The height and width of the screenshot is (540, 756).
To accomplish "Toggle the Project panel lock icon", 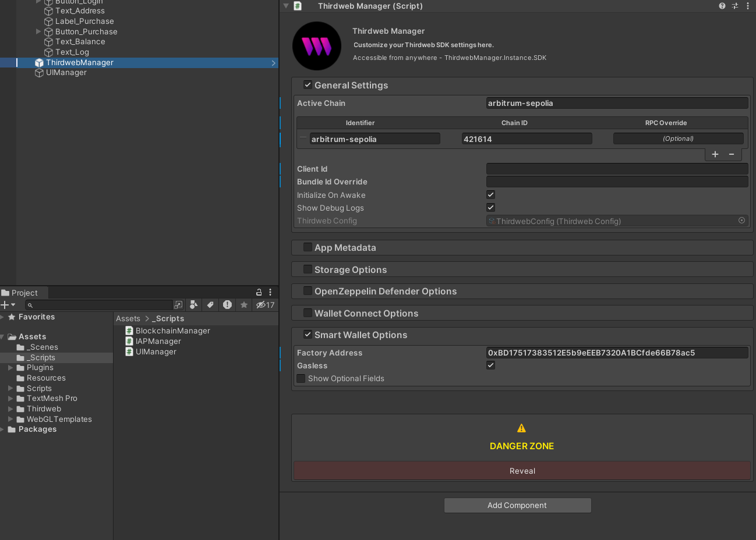I will click(x=259, y=292).
